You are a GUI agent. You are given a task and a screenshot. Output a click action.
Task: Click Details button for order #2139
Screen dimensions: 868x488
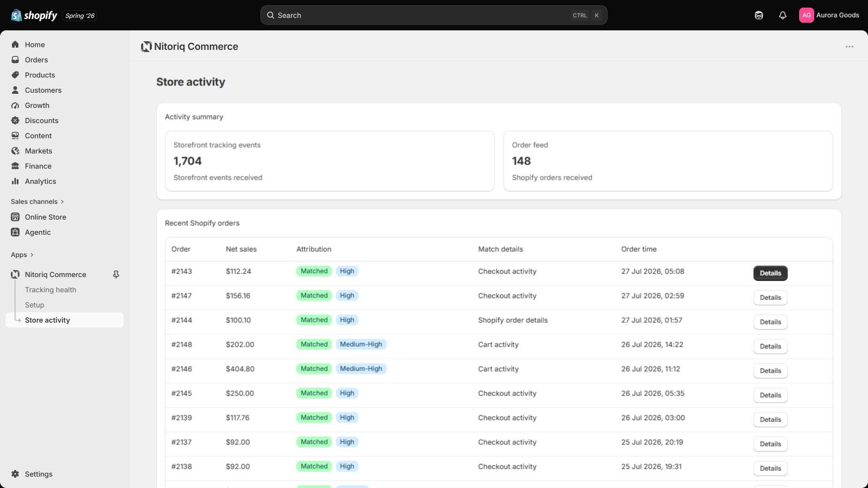coord(770,420)
